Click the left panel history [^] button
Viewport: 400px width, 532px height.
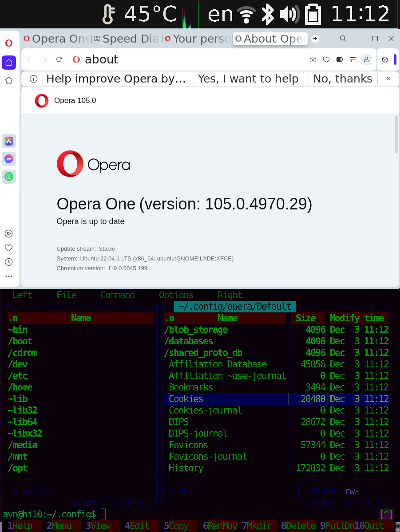pos(142,306)
